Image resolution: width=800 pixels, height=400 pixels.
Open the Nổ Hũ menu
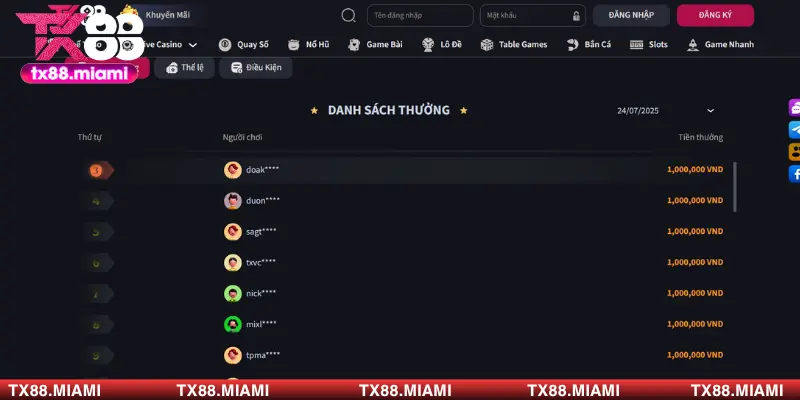point(308,44)
